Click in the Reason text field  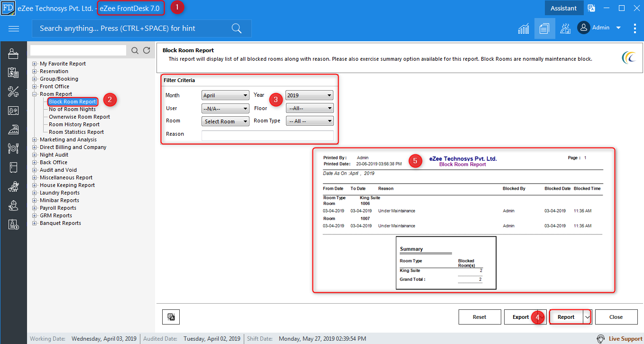click(267, 136)
